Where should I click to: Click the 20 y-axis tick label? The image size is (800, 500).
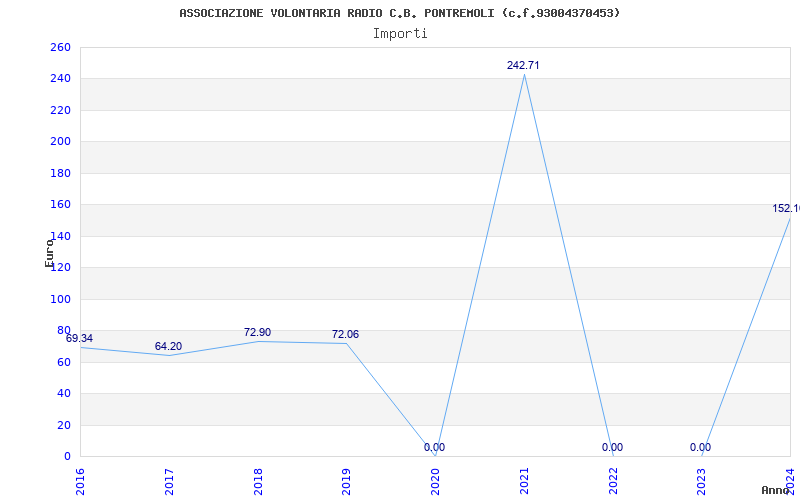tap(64, 426)
